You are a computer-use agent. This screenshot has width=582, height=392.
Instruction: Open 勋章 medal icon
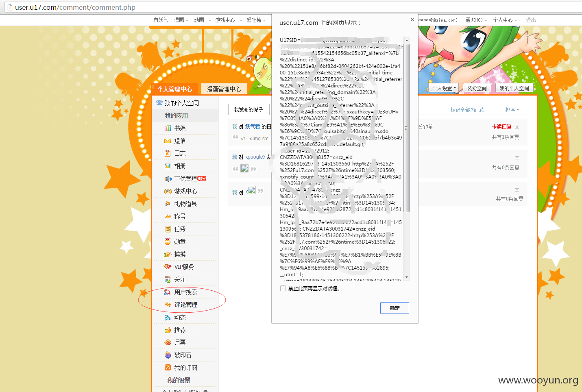point(168,242)
